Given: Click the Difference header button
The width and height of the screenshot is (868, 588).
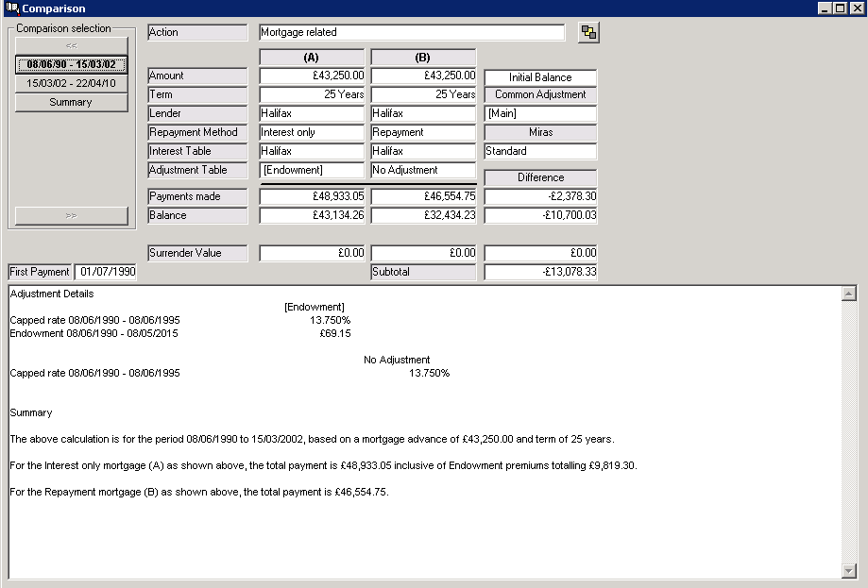Looking at the screenshot, I should coord(540,177).
